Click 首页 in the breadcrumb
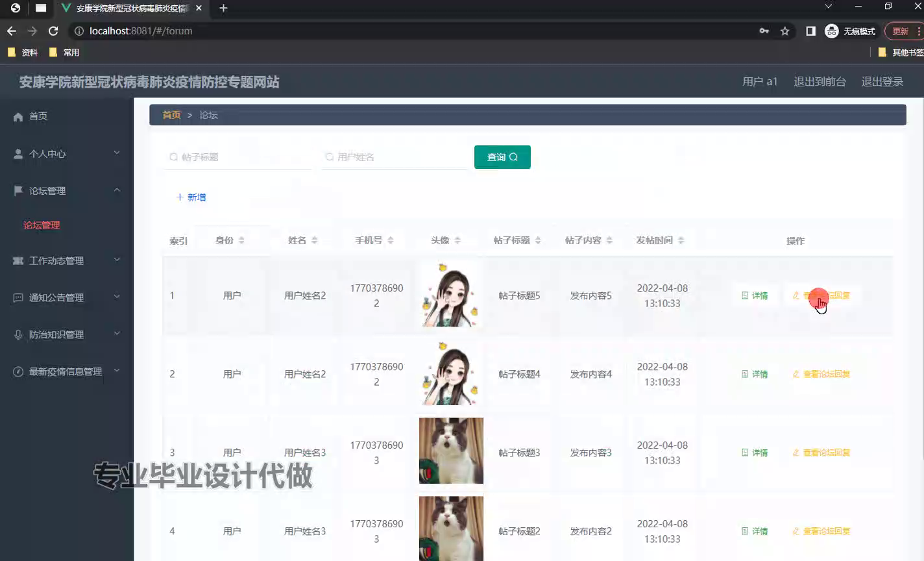 point(171,115)
